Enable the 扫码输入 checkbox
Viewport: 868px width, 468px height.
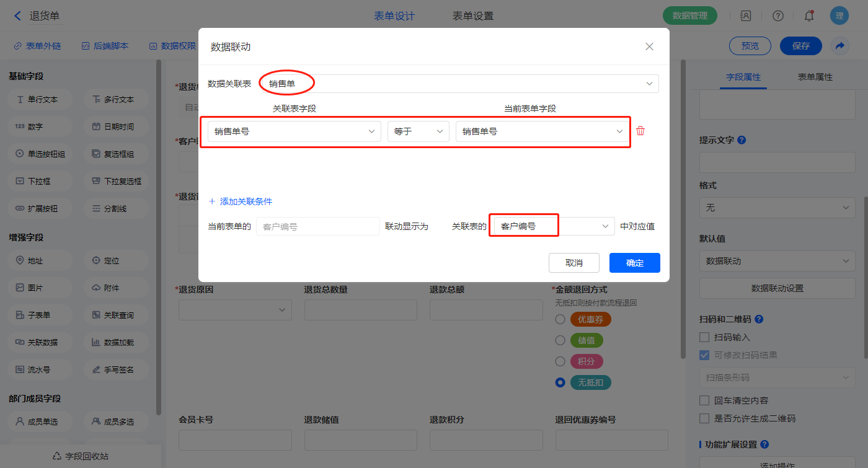[x=704, y=337]
